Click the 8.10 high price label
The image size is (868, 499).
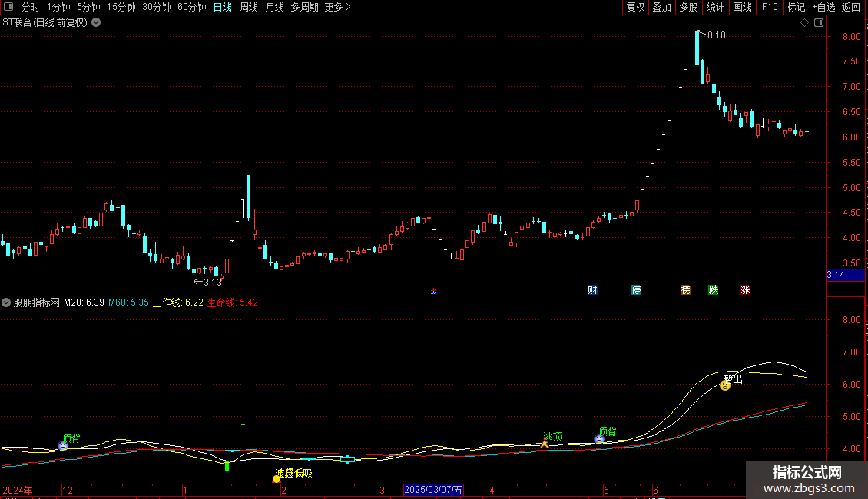pos(717,35)
